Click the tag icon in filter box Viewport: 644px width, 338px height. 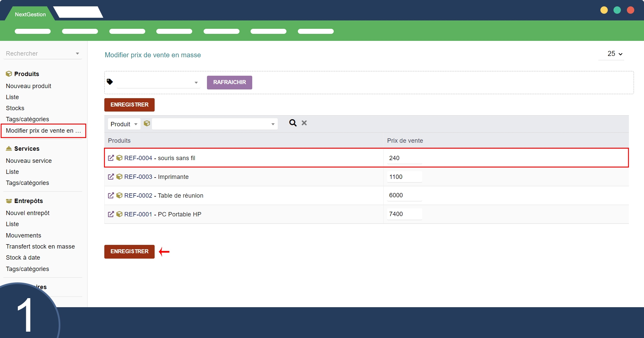click(x=110, y=82)
